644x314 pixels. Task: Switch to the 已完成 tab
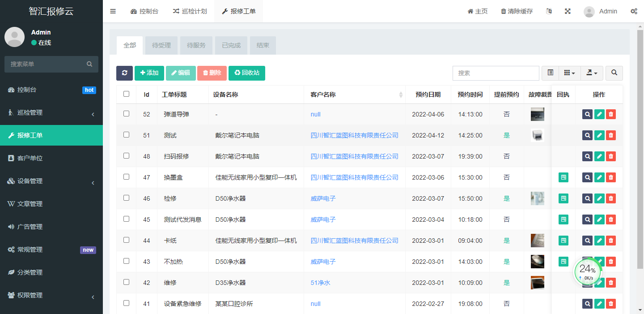tap(231, 45)
